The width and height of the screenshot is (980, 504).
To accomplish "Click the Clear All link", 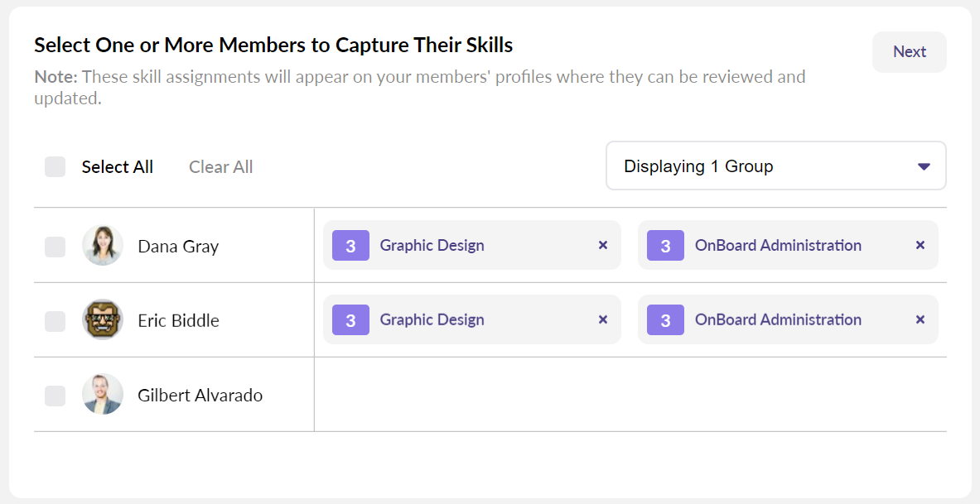I will [220, 167].
